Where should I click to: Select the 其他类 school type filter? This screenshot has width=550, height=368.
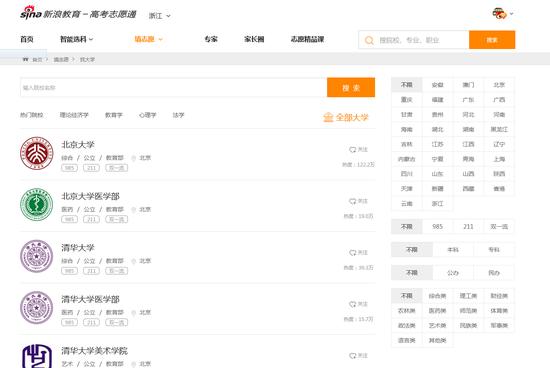pos(437,340)
